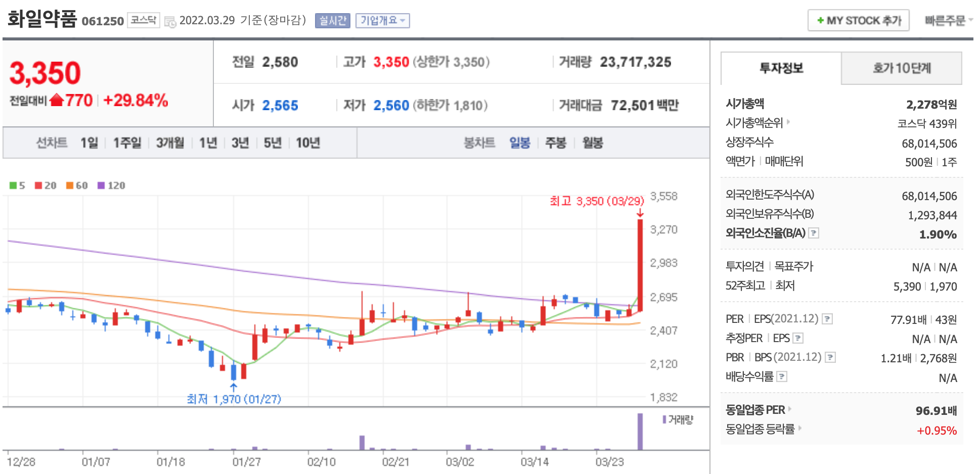
Task: Click the 저가 value 2,560
Action: [x=391, y=105]
